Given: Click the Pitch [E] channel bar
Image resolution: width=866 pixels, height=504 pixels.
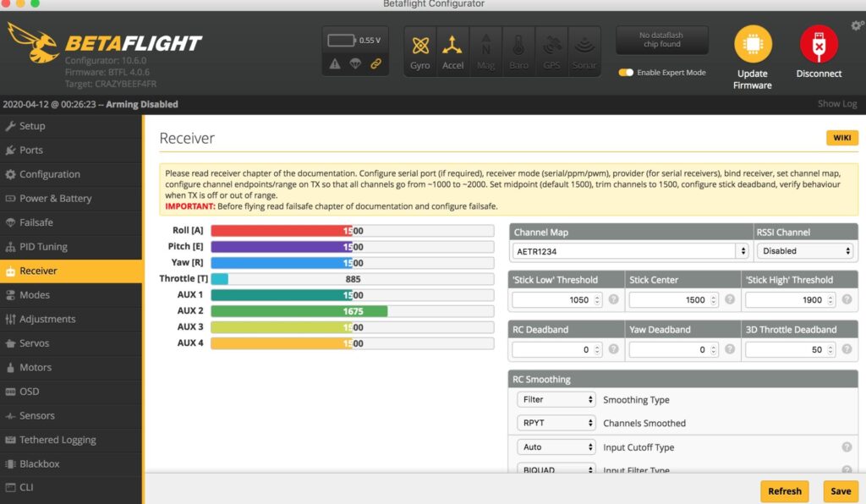Looking at the screenshot, I should 353,247.
